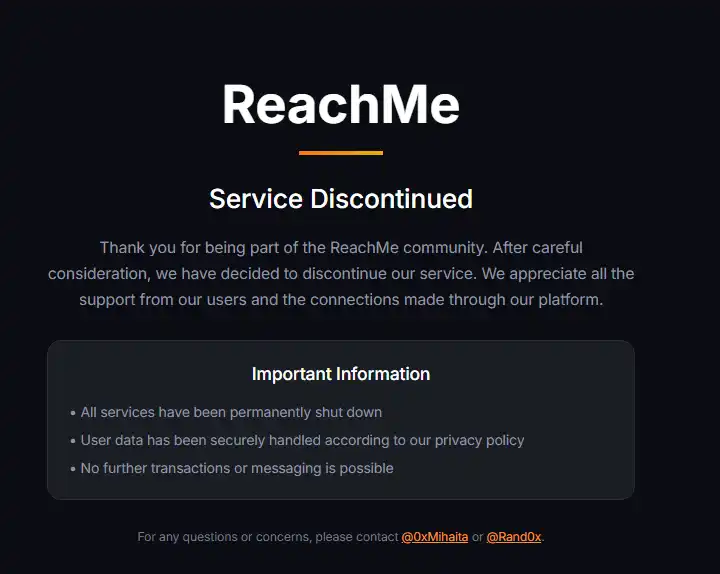Click the ReachMe title logo
Image resolution: width=720 pixels, height=574 pixels.
pos(341,104)
